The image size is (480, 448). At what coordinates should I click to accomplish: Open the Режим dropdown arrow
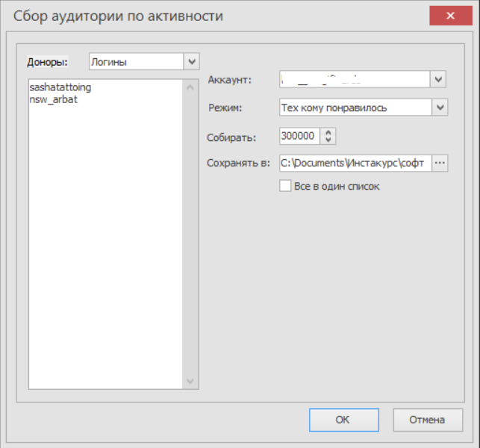(x=440, y=108)
